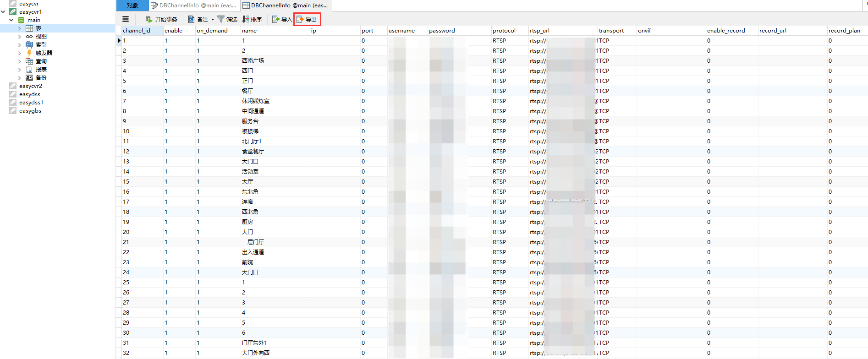Click the 查询 queries icon
868x359 pixels.
click(x=29, y=61)
